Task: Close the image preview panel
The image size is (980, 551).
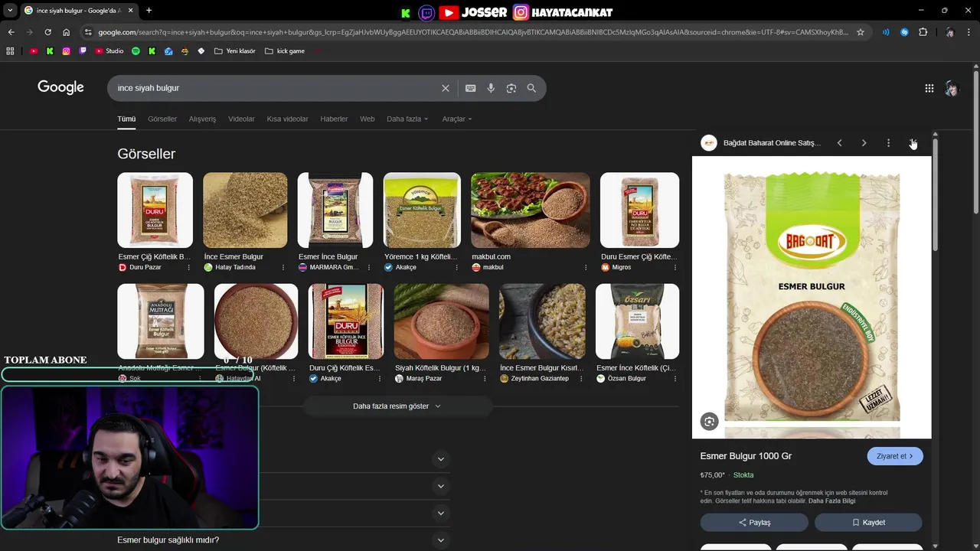Action: click(913, 143)
